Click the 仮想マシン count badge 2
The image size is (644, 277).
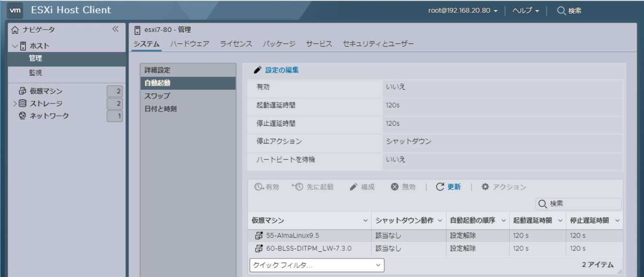pyautogui.click(x=115, y=91)
